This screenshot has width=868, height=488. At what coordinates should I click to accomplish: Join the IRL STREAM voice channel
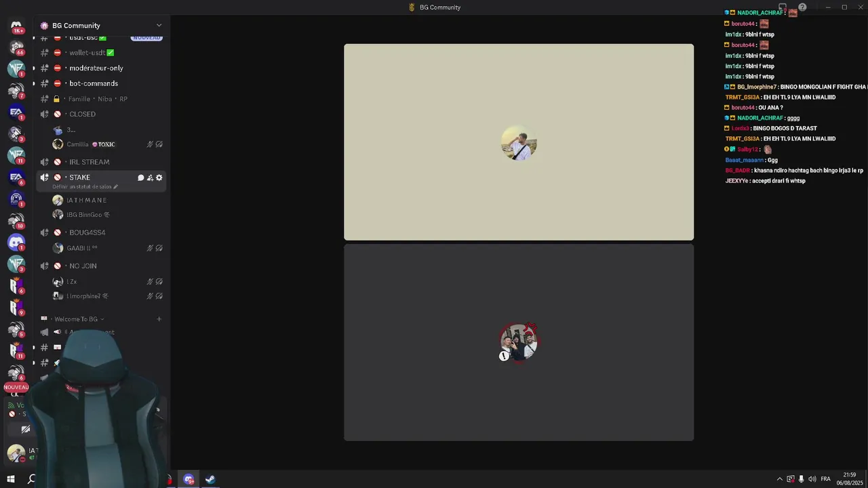pos(102,162)
